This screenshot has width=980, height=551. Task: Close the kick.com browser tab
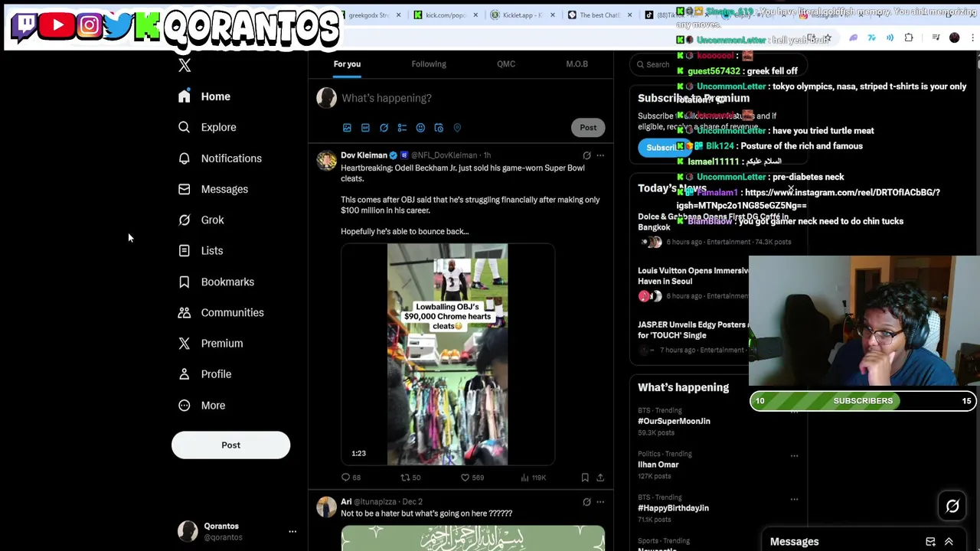click(x=475, y=15)
